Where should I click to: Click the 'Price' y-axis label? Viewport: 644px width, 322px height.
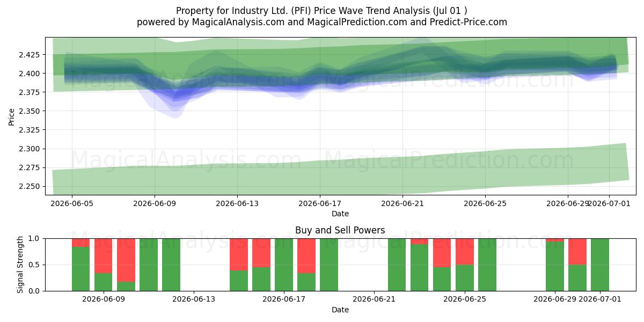[12, 116]
